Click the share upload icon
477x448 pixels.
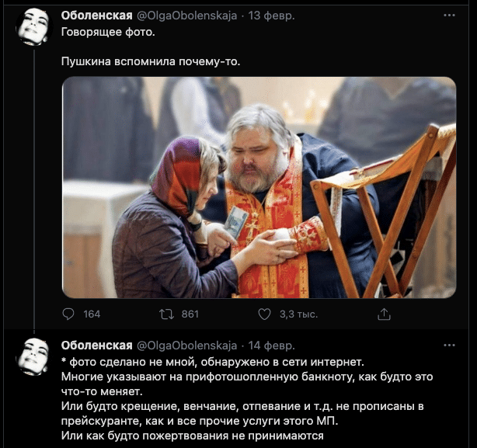click(x=384, y=314)
